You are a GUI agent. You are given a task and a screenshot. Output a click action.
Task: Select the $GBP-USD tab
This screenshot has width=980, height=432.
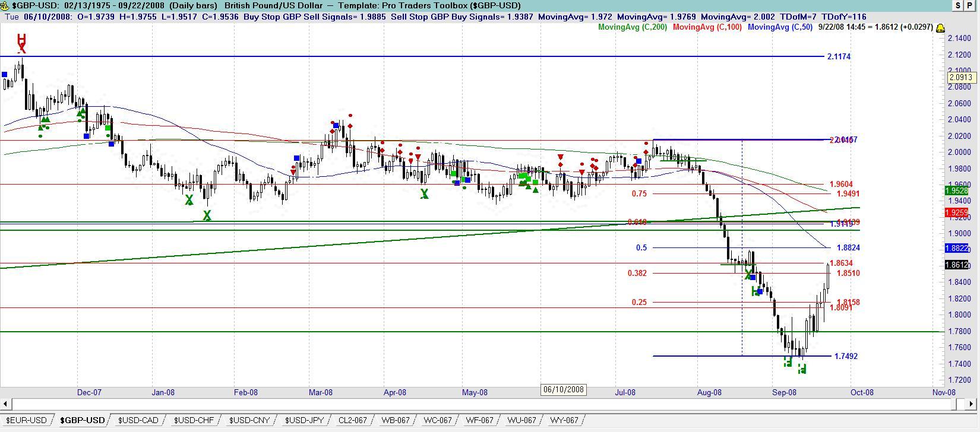(82, 420)
